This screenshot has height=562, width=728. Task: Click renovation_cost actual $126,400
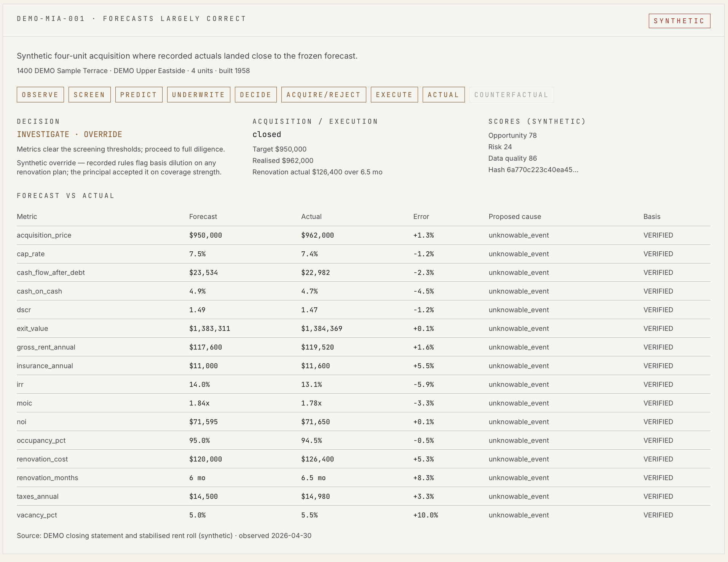point(318,459)
